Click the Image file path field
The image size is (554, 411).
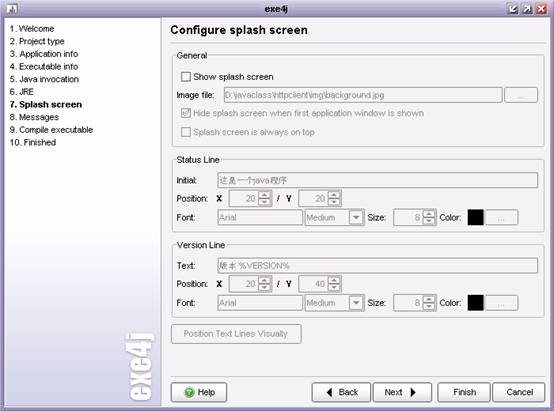tap(363, 95)
